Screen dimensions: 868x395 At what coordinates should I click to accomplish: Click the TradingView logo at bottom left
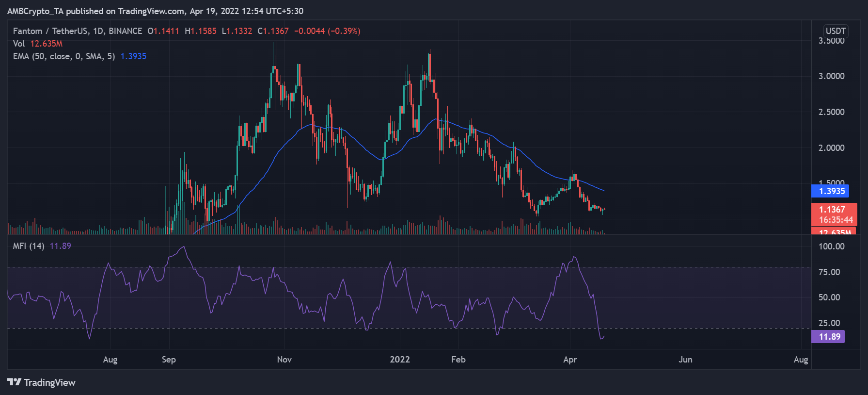point(42,382)
